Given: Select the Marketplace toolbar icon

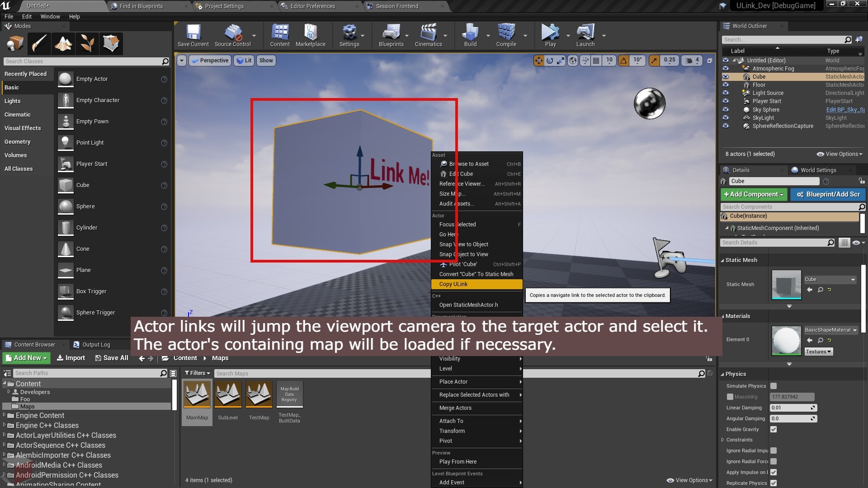Looking at the screenshot, I should tap(310, 33).
